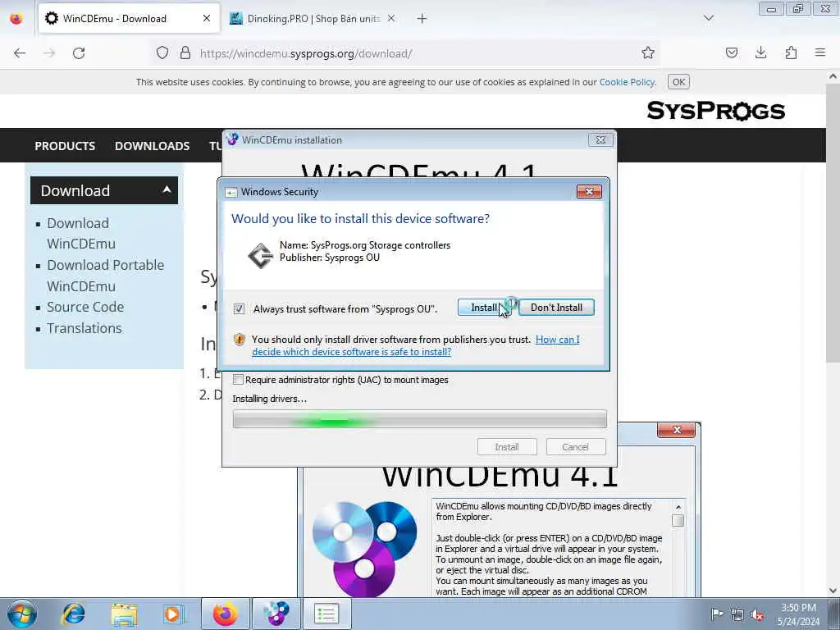Image resolution: width=840 pixels, height=630 pixels.
Task: Switch to the Dinoking.PRO tab
Action: [x=313, y=19]
